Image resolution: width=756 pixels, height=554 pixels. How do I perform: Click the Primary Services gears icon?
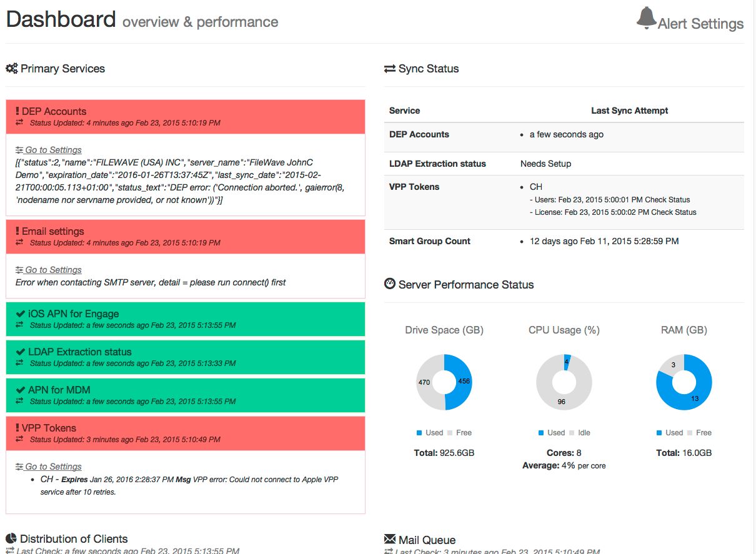point(11,68)
